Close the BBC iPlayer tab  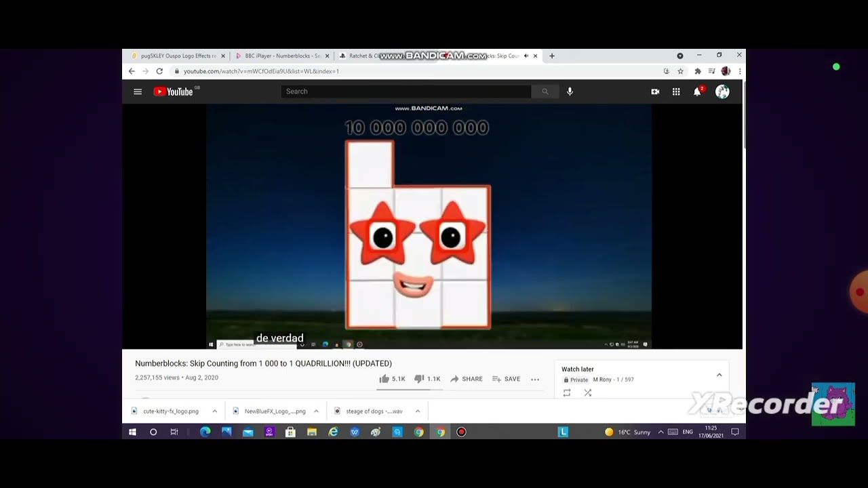point(327,56)
